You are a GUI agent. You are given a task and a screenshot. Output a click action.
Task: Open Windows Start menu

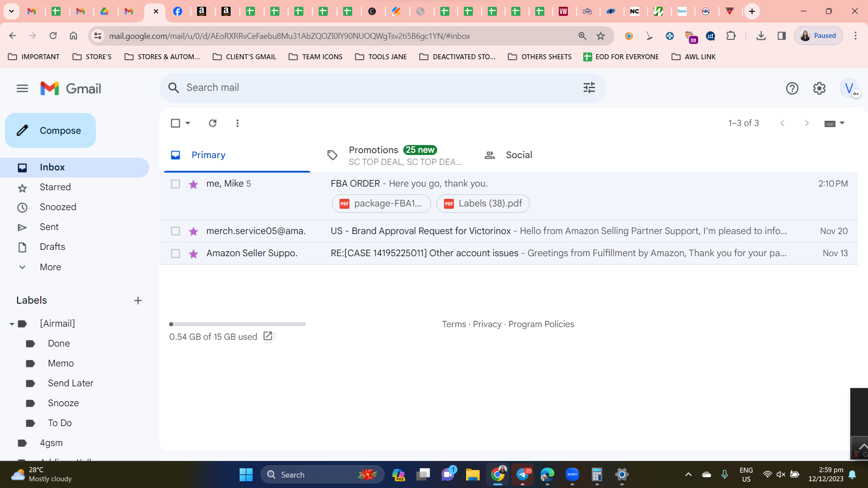(246, 475)
